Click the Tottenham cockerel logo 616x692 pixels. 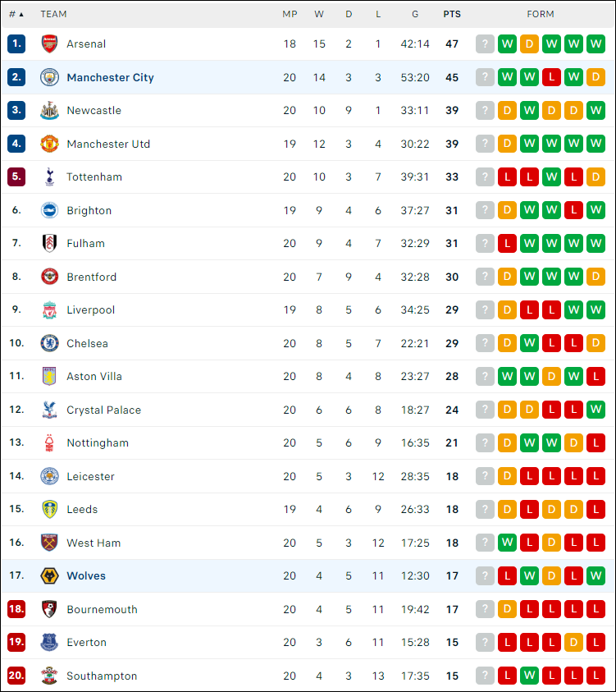point(49,177)
